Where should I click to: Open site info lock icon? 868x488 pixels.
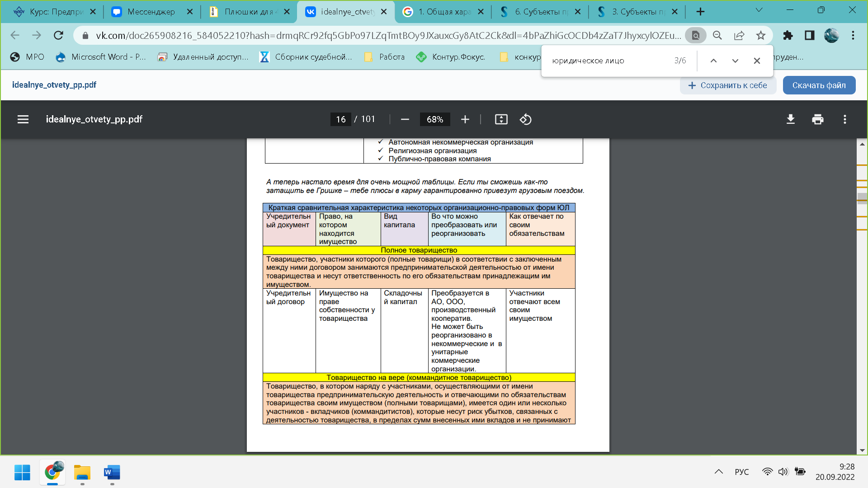tap(85, 35)
